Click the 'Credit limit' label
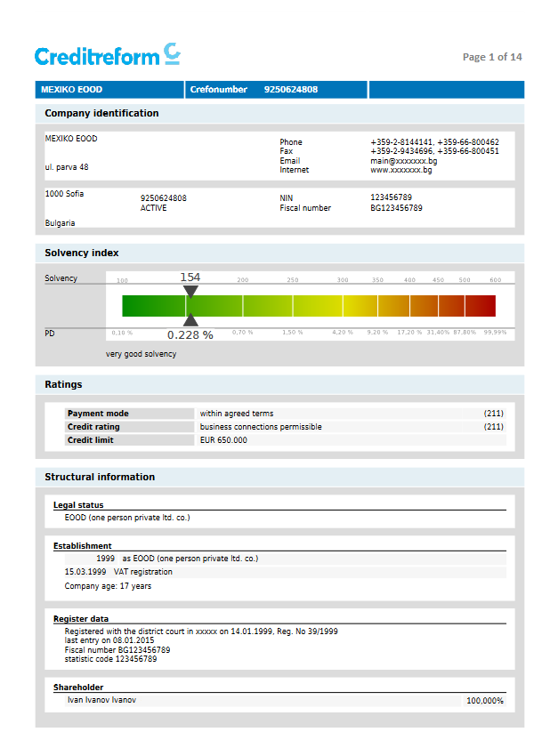Image resolution: width=558 pixels, height=756 pixels. (x=90, y=439)
